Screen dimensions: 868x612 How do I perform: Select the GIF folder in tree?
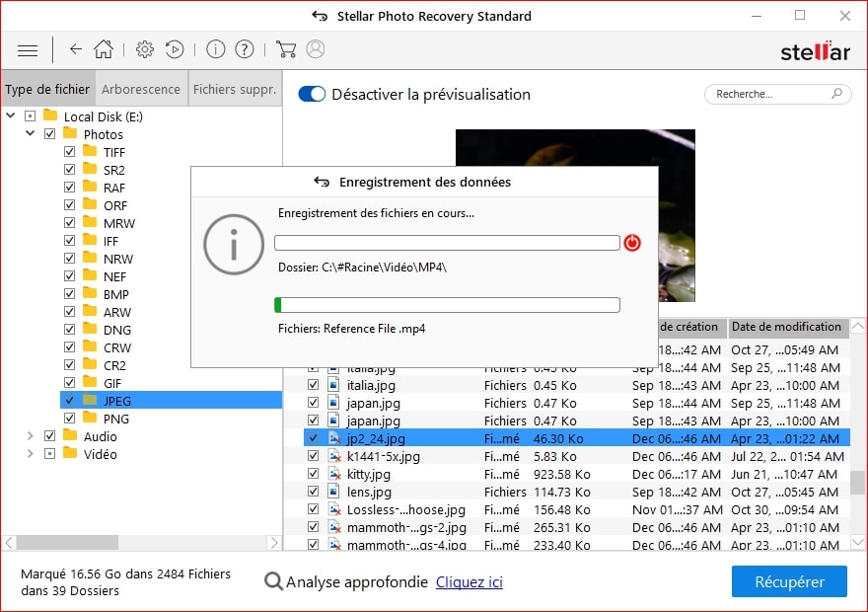[x=112, y=383]
